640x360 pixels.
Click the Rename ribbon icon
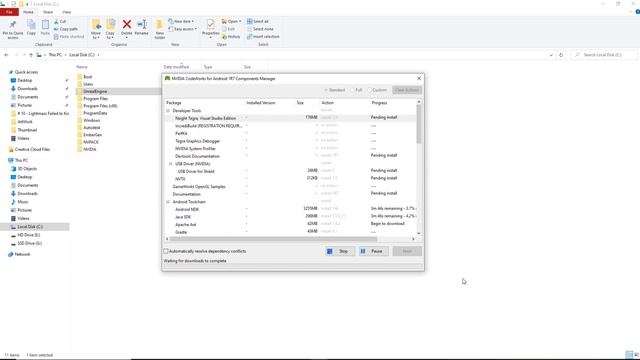pos(142,24)
